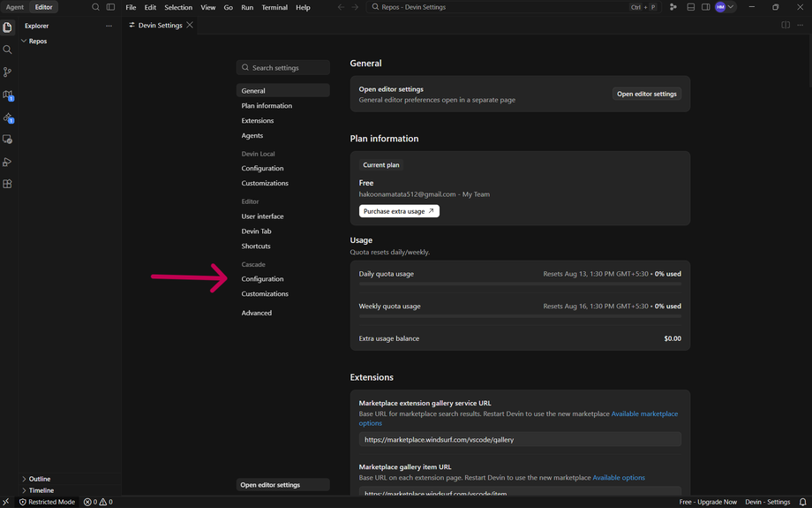The height and width of the screenshot is (508, 812).
Task: Click Purchase extra usage button
Action: [x=399, y=211]
